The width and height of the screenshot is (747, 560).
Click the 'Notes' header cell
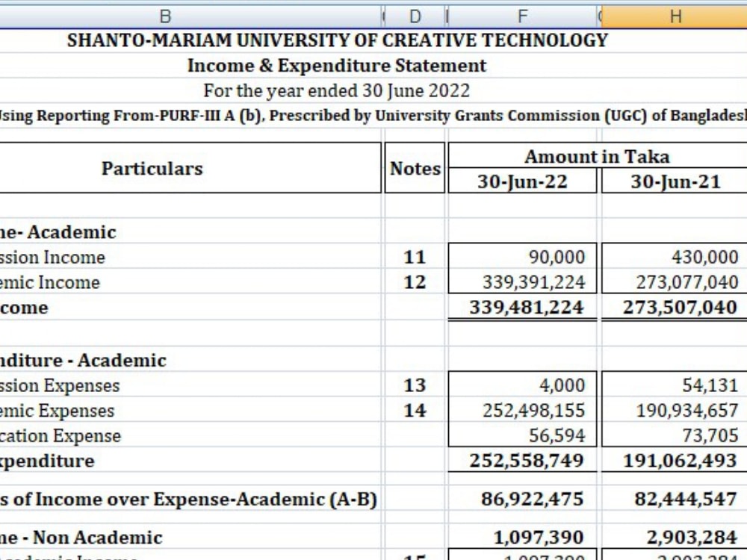[x=415, y=168]
